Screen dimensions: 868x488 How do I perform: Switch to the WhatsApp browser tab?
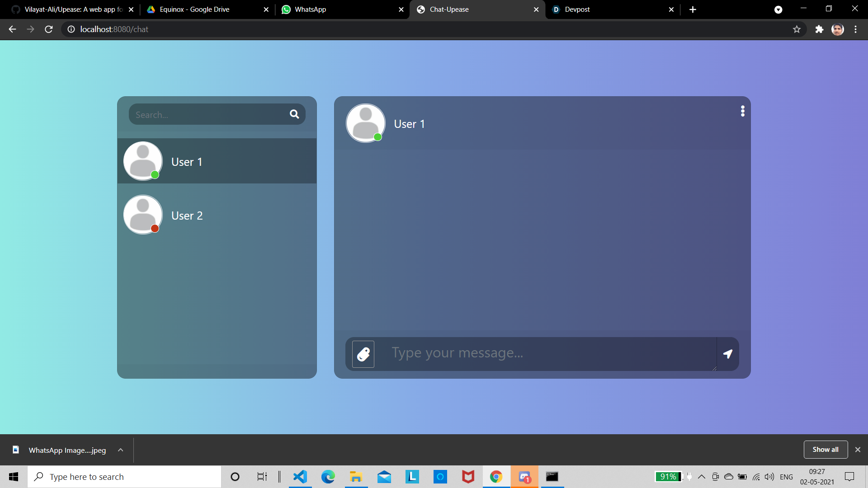(339, 9)
